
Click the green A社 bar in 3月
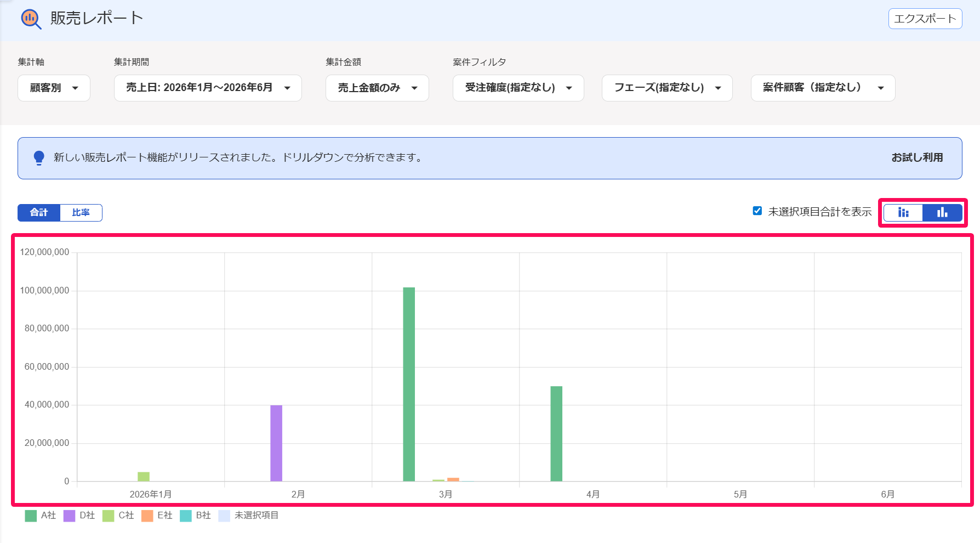tap(409, 384)
